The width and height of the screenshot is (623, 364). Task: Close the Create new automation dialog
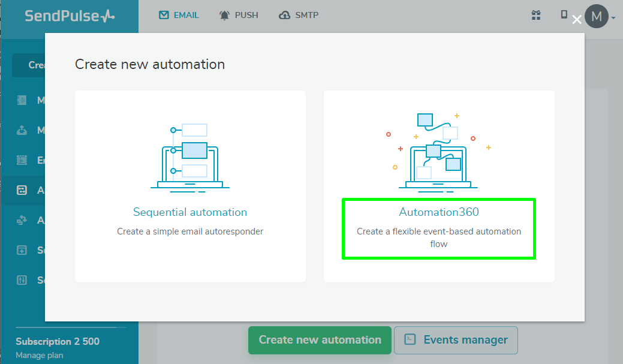[577, 19]
